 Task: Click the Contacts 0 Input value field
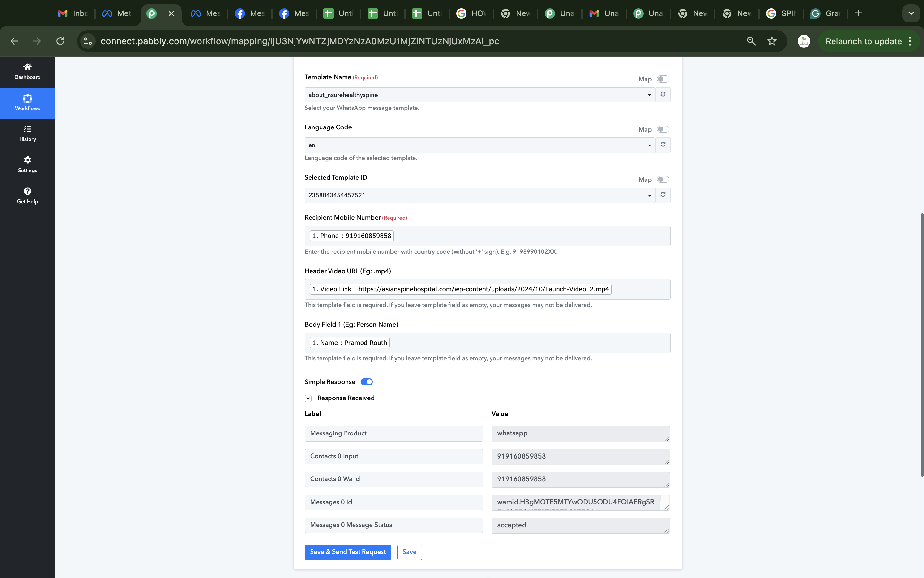point(580,456)
